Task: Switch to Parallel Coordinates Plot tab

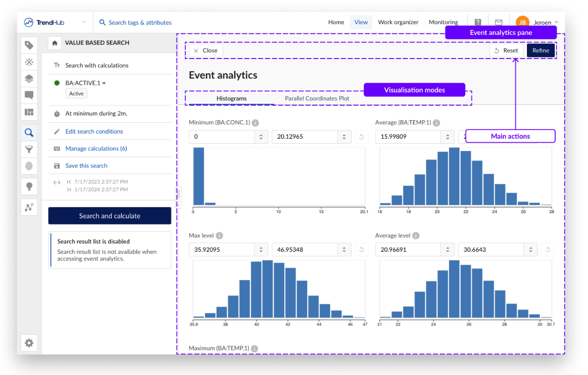Action: (x=317, y=98)
